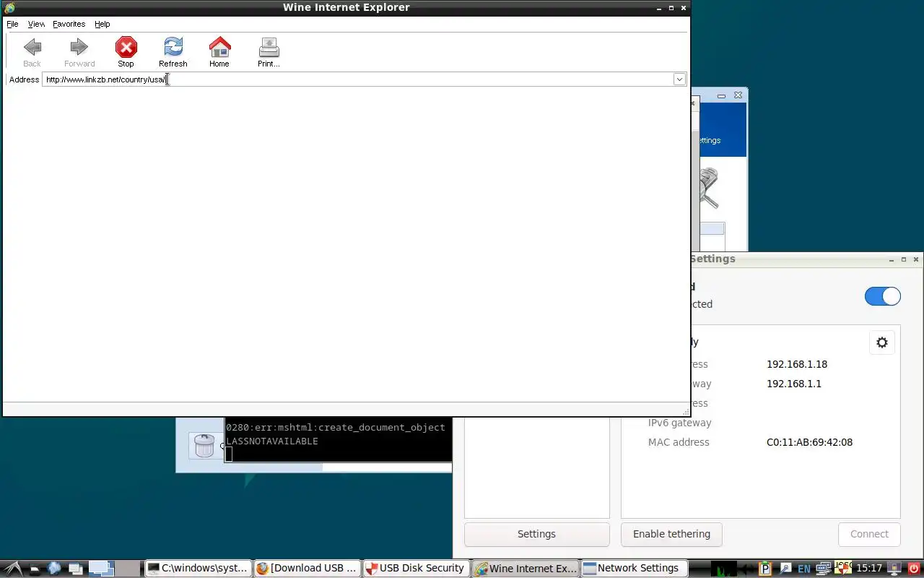924x578 pixels.
Task: Click the Enable tethering button
Action: (671, 534)
